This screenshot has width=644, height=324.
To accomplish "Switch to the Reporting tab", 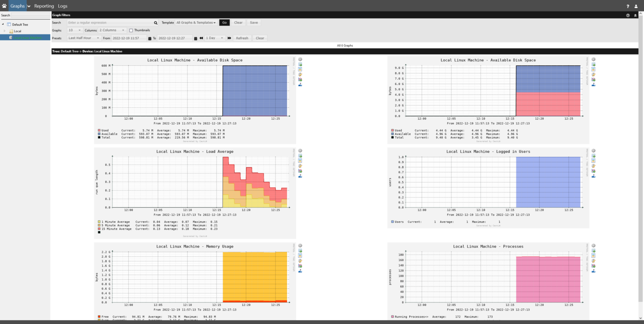I will coord(44,6).
